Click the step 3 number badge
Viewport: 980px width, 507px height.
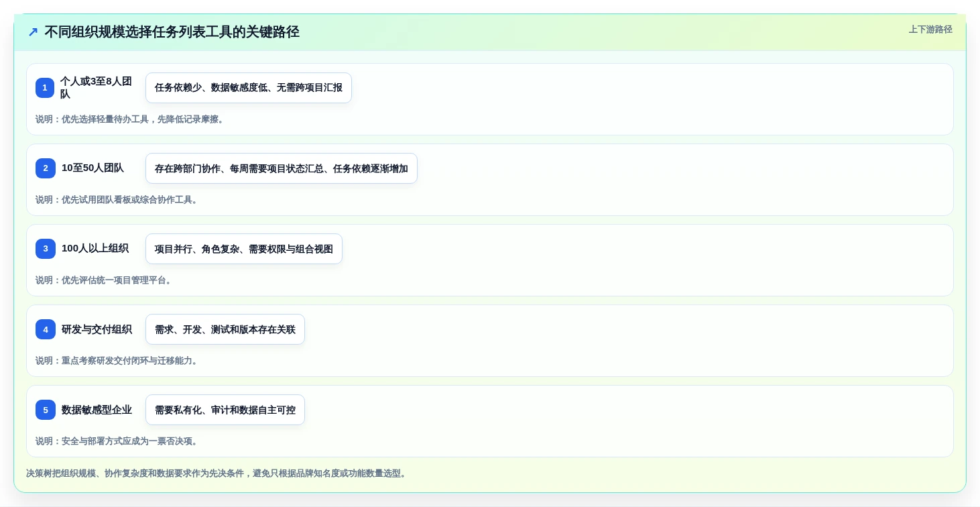tap(46, 249)
